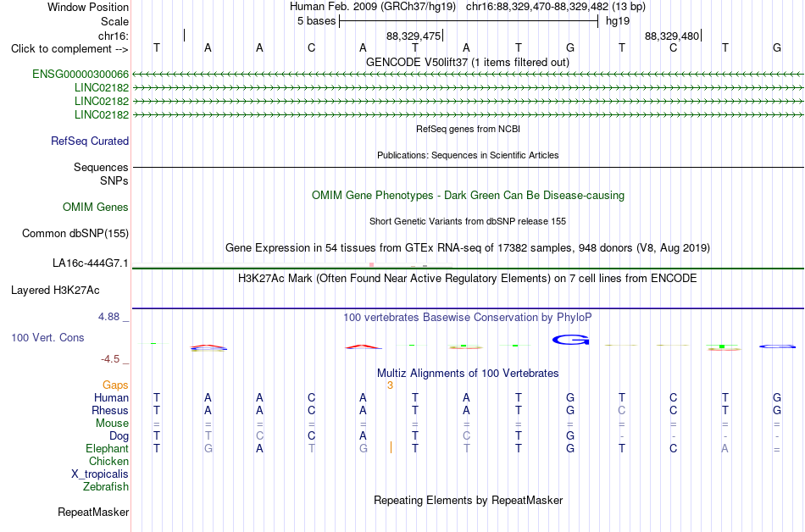
Task: Click the 'Click to complement -->' label
Action: click(x=69, y=49)
